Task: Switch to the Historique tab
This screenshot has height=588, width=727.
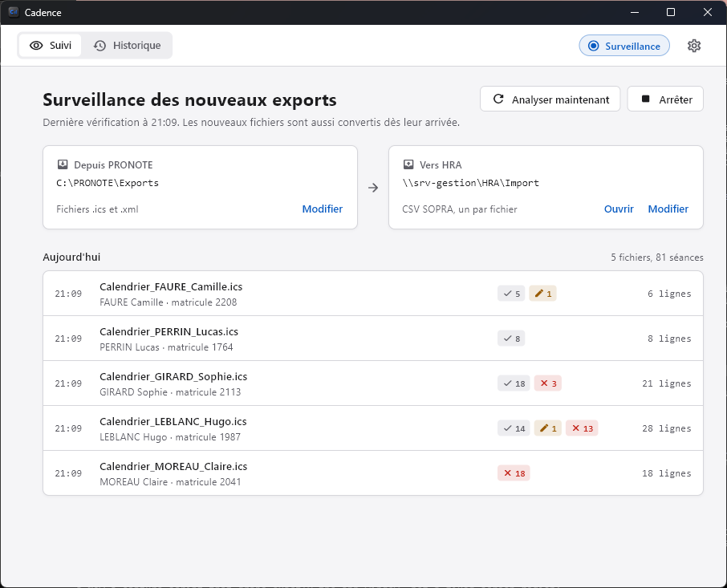Action: point(127,46)
